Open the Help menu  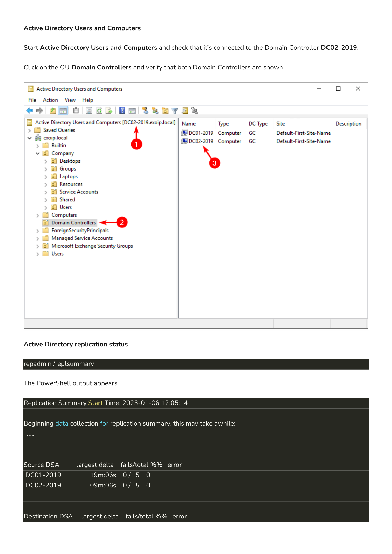click(x=88, y=100)
